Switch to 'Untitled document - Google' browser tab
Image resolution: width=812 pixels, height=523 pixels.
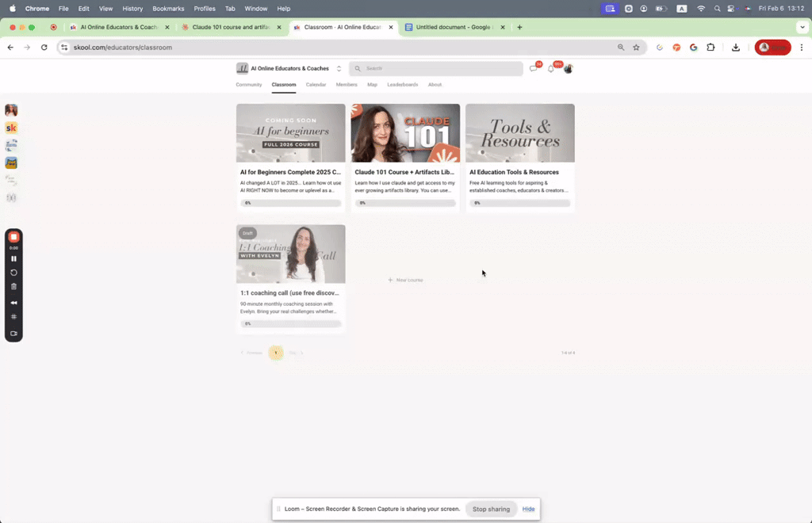coord(454,27)
